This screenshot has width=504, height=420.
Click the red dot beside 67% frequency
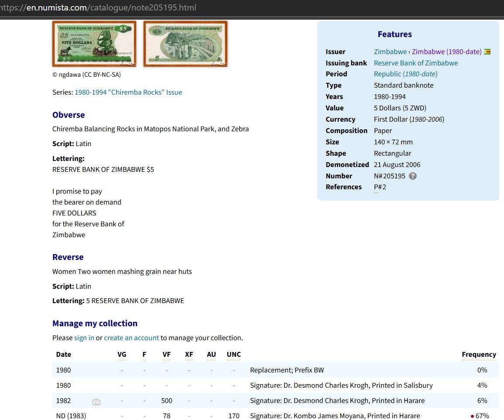pyautogui.click(x=472, y=417)
